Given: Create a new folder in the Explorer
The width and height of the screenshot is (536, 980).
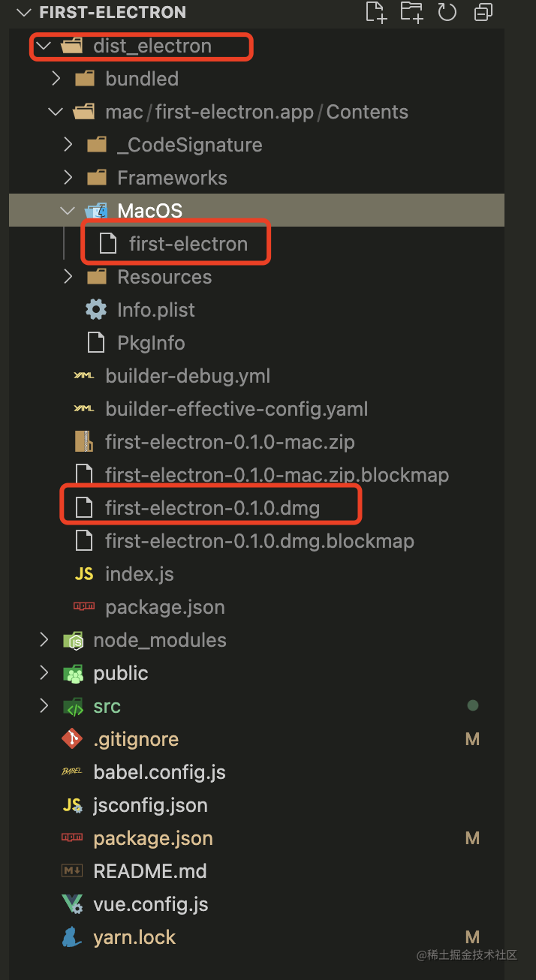Looking at the screenshot, I should (411, 12).
